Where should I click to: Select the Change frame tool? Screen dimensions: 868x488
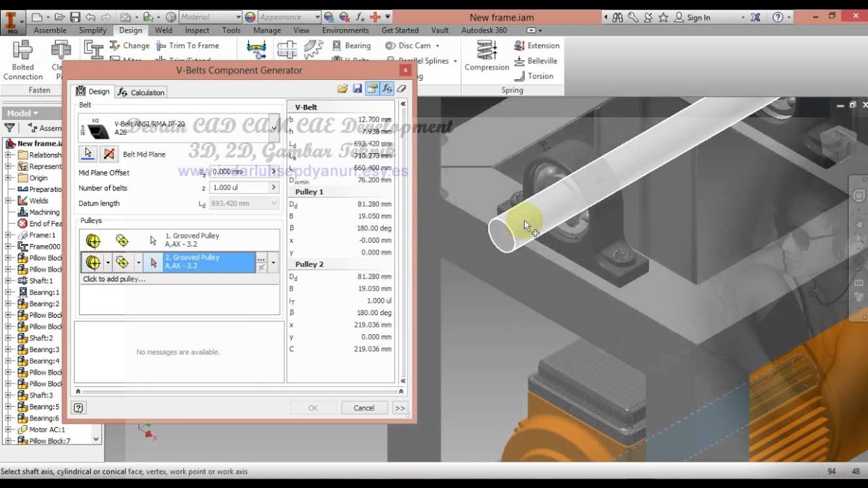[129, 45]
